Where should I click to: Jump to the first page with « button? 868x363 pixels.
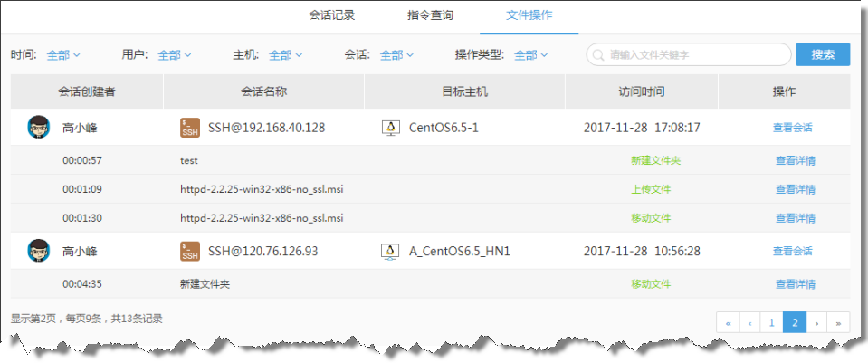(x=727, y=322)
